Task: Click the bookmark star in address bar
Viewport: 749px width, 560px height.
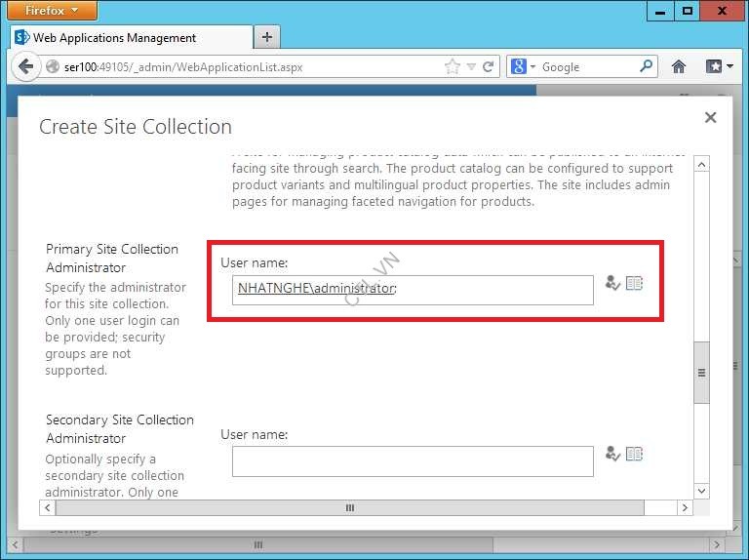Action: [x=452, y=67]
